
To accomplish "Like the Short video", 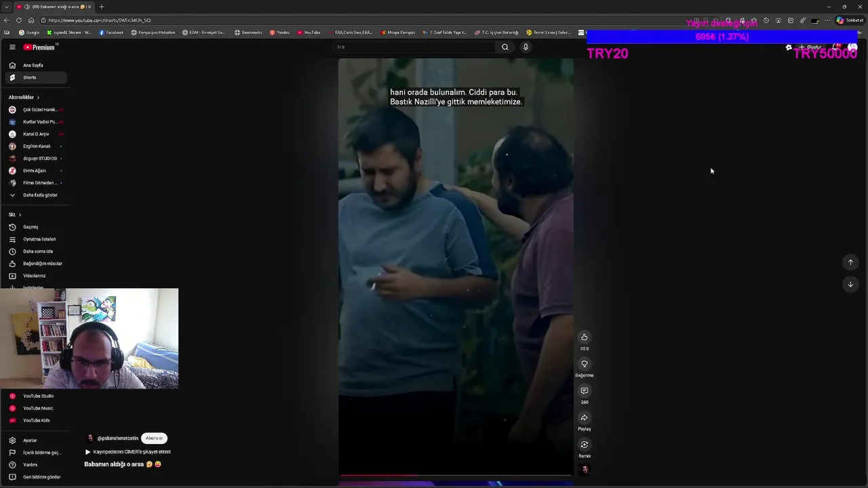I will [x=584, y=337].
